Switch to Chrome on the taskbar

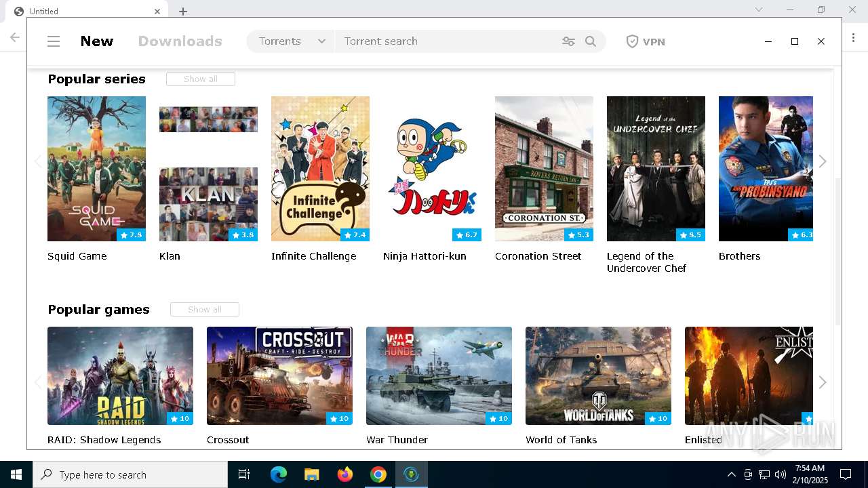coord(378,474)
